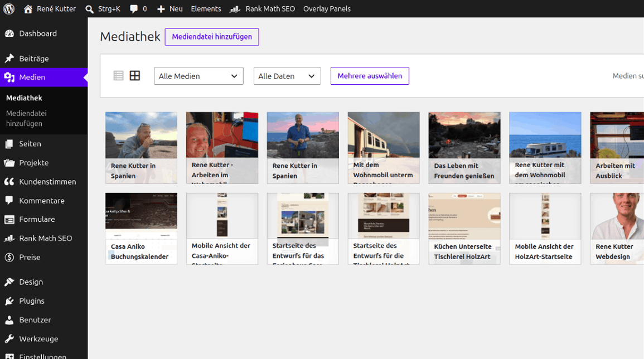Open the Das Leben mit Freunden genießen thumbnail
The height and width of the screenshot is (359, 644).
point(464,148)
